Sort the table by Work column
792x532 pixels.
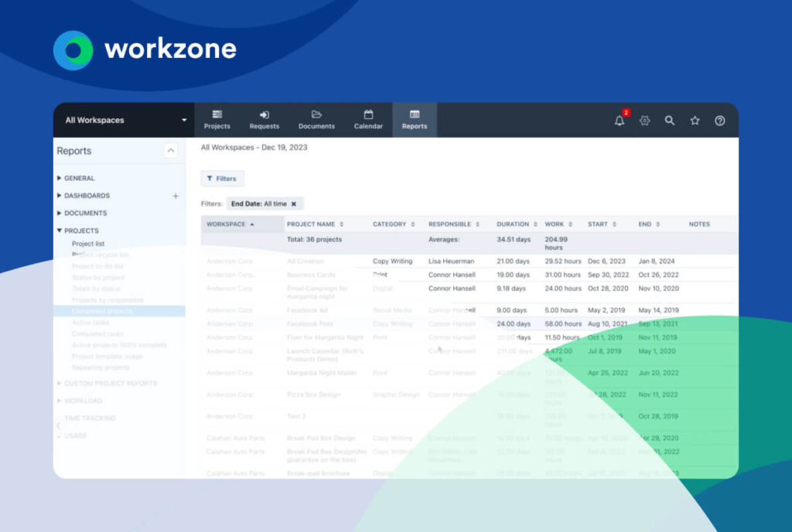pos(558,224)
